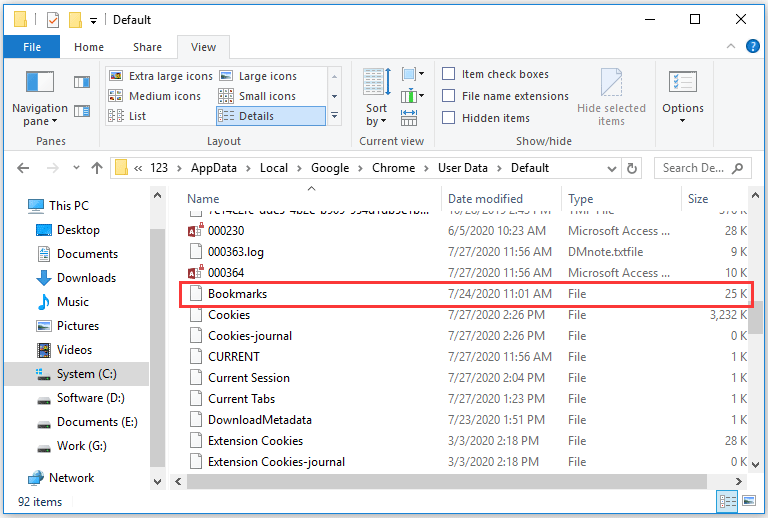
Task: Switch layout to Medium icons
Action: pos(155,96)
